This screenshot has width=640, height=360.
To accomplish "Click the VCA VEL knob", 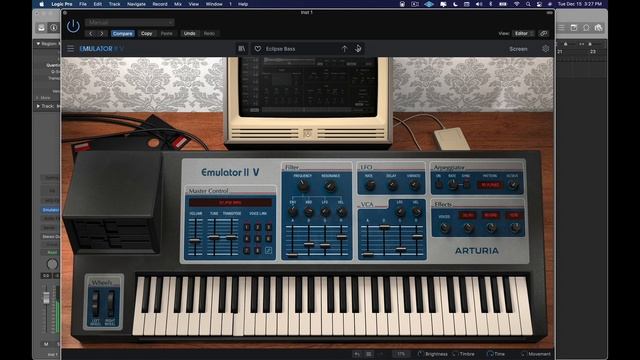I will click(416, 211).
